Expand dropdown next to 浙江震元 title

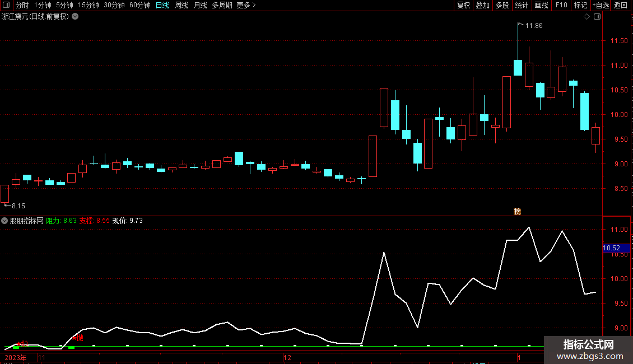75,17
